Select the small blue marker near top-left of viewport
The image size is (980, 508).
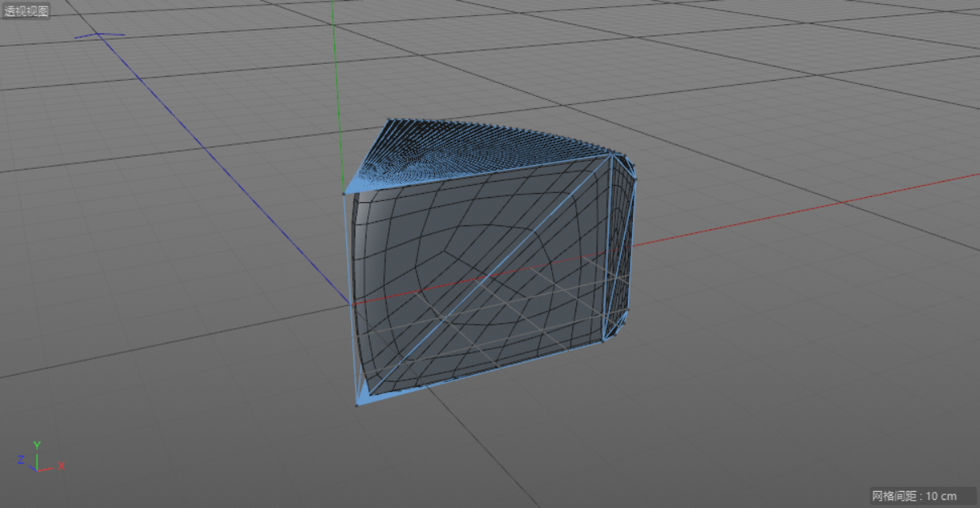point(99,35)
